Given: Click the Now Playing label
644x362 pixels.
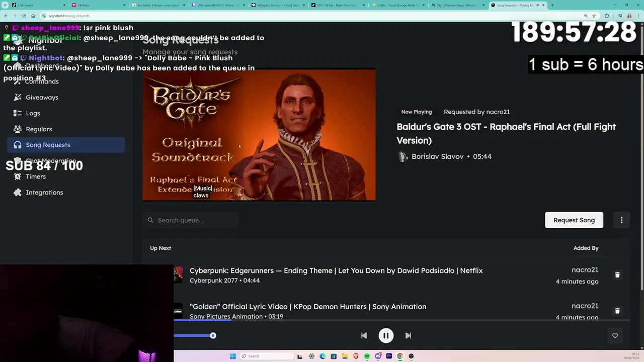Looking at the screenshot, I should pos(417,112).
